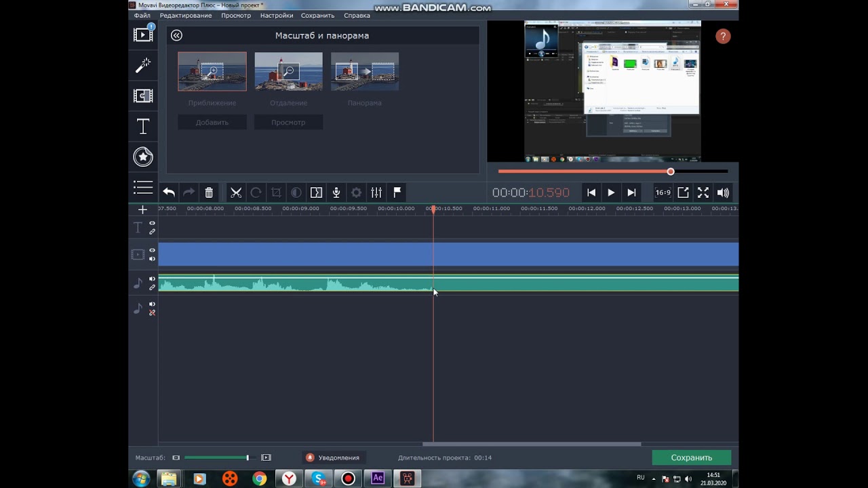Split clip with the scissors tool

point(236,192)
